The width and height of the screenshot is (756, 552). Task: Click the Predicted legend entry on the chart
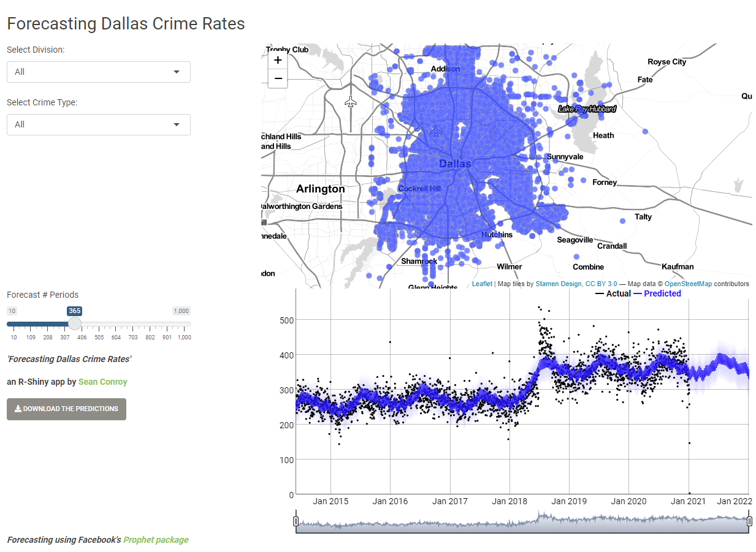(657, 293)
